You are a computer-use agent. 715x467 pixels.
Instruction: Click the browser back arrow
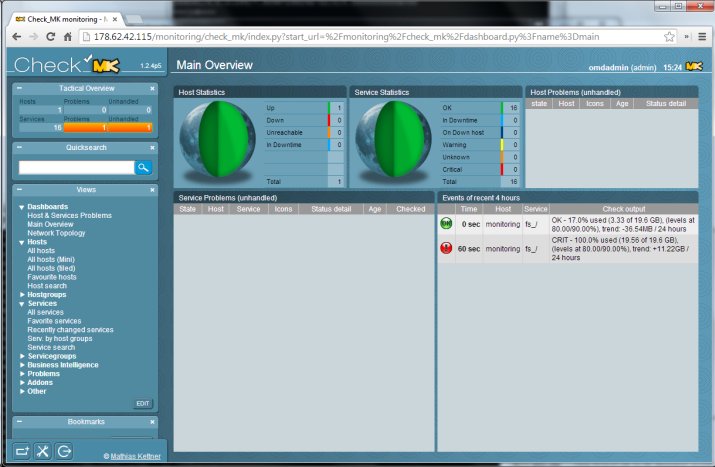click(x=17, y=37)
